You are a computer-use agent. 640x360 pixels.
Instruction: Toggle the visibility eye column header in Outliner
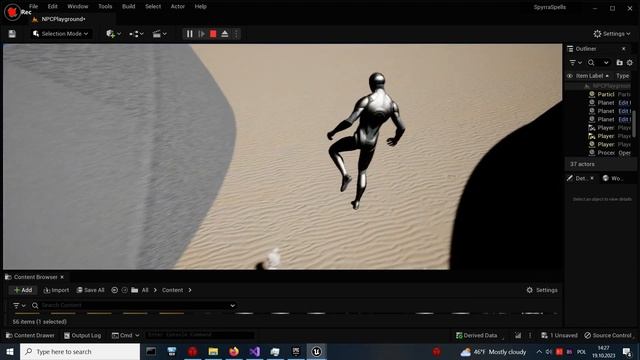[569, 76]
